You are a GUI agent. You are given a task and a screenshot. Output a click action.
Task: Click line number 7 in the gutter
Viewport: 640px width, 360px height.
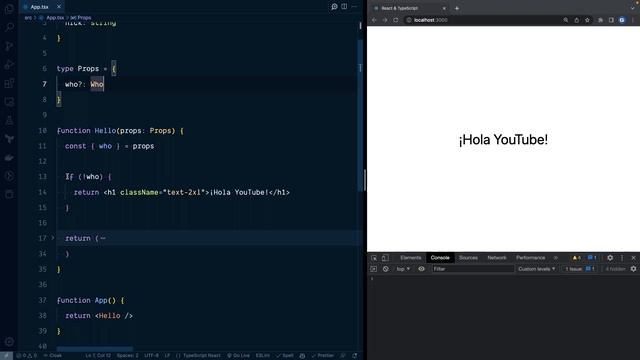(44, 84)
